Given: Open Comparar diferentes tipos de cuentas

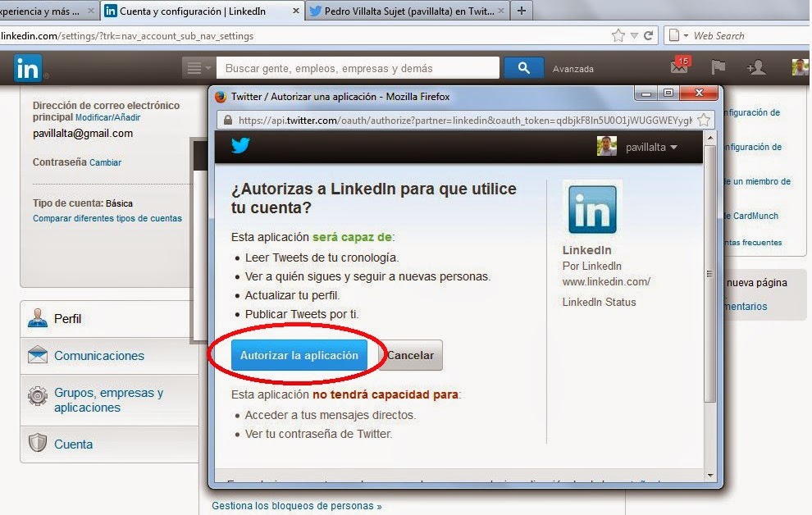Looking at the screenshot, I should click(107, 218).
